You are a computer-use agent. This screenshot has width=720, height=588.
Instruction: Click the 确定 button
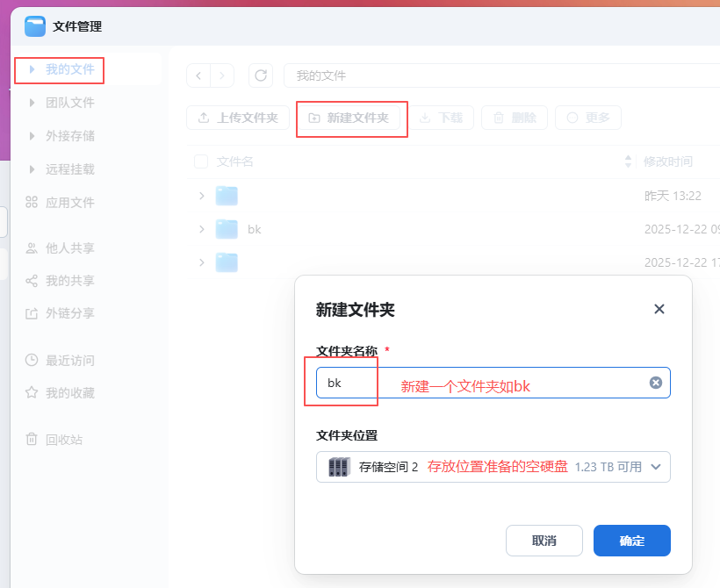[x=631, y=541]
